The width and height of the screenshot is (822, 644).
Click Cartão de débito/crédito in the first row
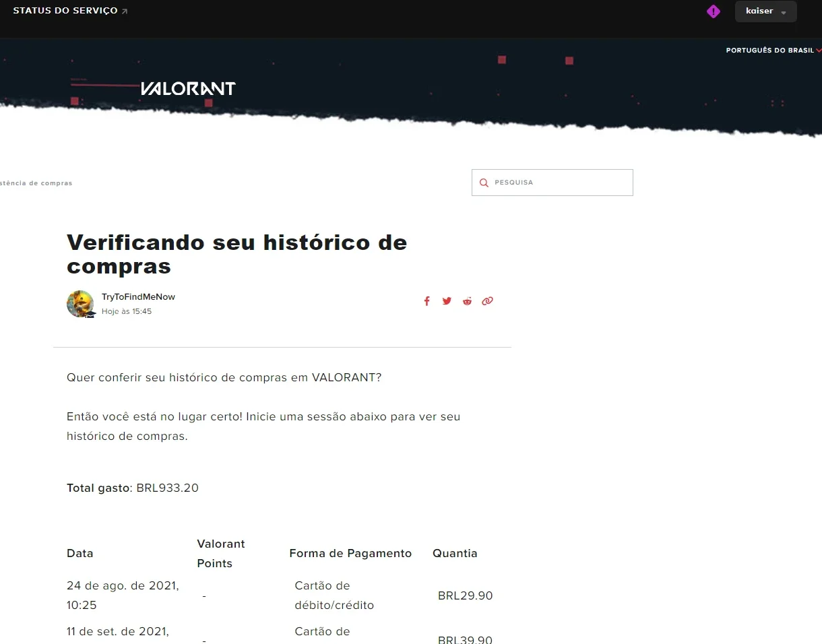[x=334, y=595]
